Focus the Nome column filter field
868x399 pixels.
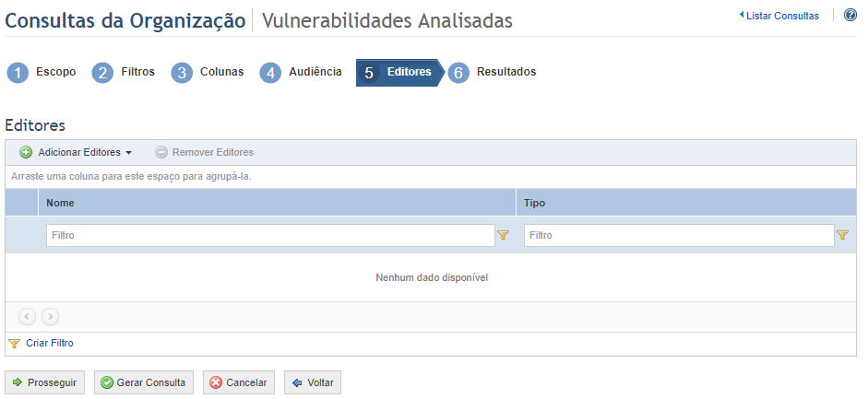point(270,235)
